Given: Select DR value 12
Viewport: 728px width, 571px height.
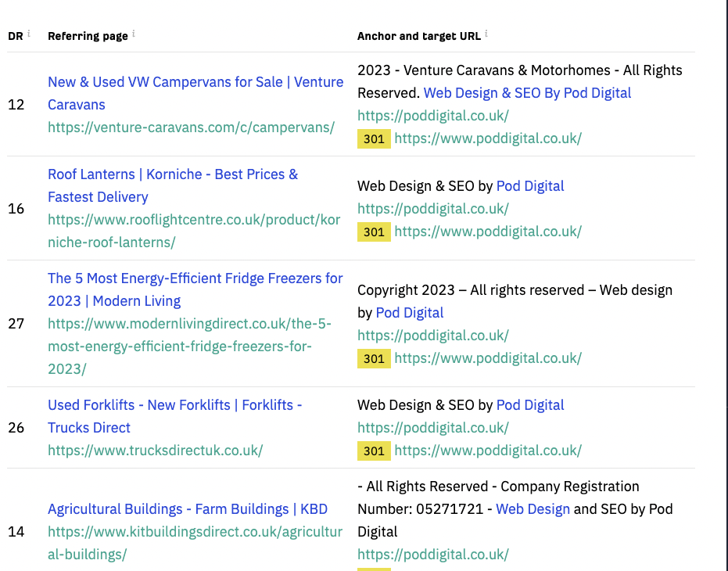Looking at the screenshot, I should tap(16, 105).
